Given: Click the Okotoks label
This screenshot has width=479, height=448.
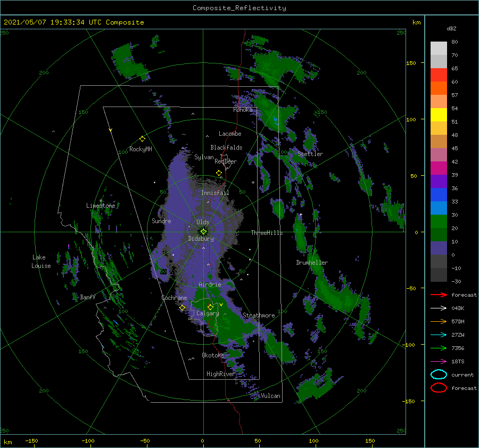Looking at the screenshot, I should [x=213, y=355].
